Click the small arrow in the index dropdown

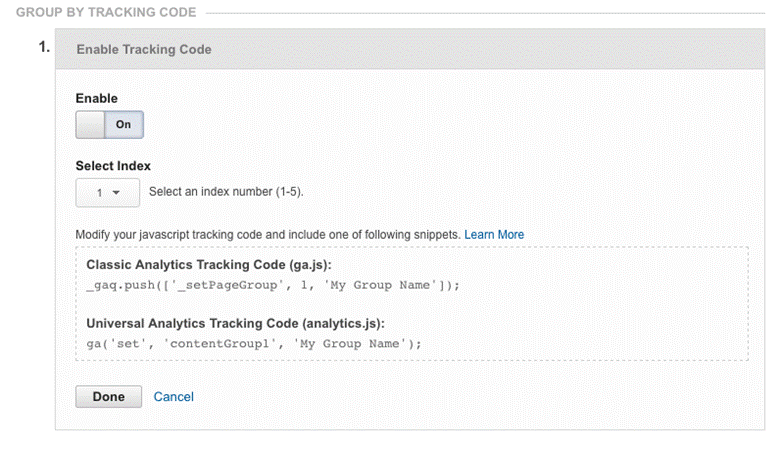pyautogui.click(x=117, y=192)
